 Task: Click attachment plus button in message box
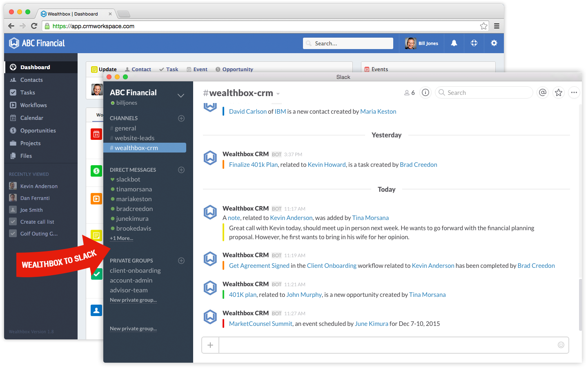tap(210, 345)
